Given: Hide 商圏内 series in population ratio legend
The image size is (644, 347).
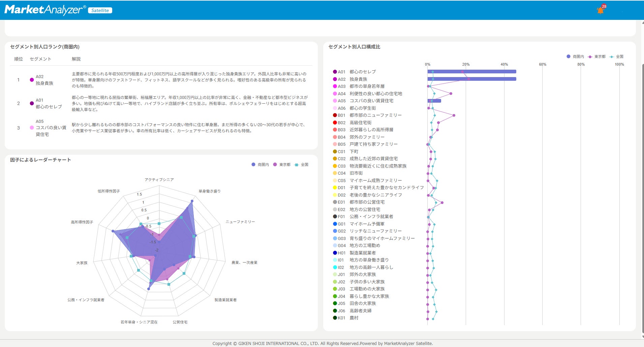Looking at the screenshot, I should pos(575,57).
